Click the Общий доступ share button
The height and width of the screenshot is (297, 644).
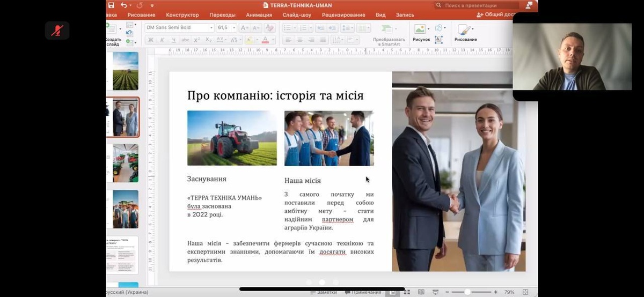[496, 15]
